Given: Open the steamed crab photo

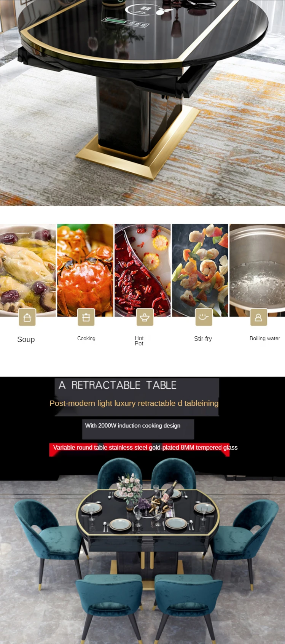Looking at the screenshot, I should (x=85, y=270).
